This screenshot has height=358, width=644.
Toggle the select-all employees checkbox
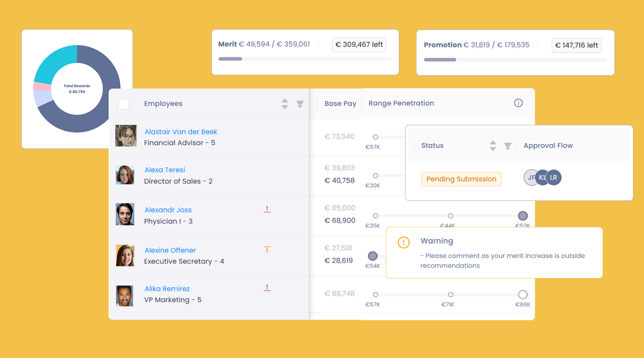pos(124,104)
